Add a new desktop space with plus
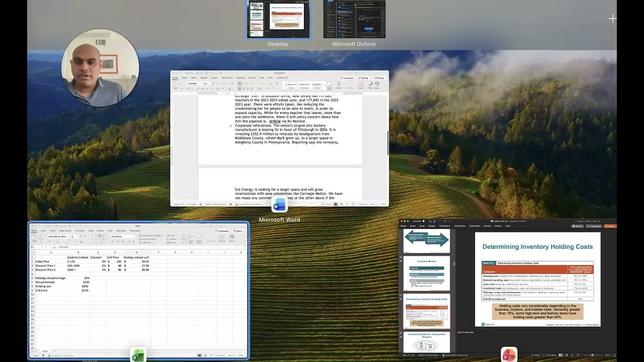This screenshot has height=362, width=644. (612, 19)
